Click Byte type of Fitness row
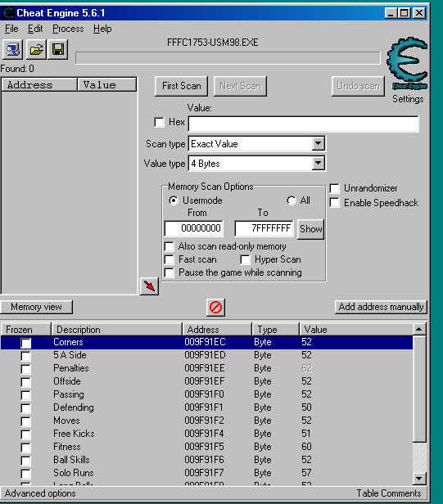This screenshot has height=504, width=443. tap(263, 447)
